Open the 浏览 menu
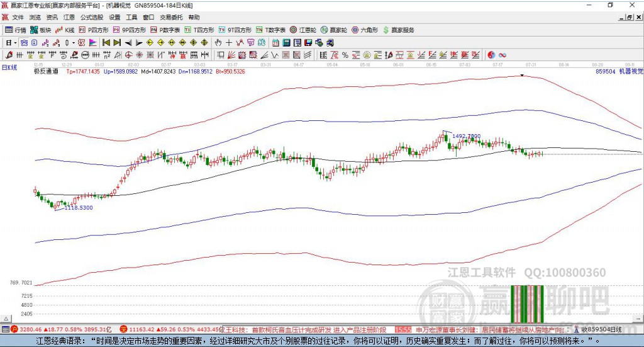 coord(35,17)
